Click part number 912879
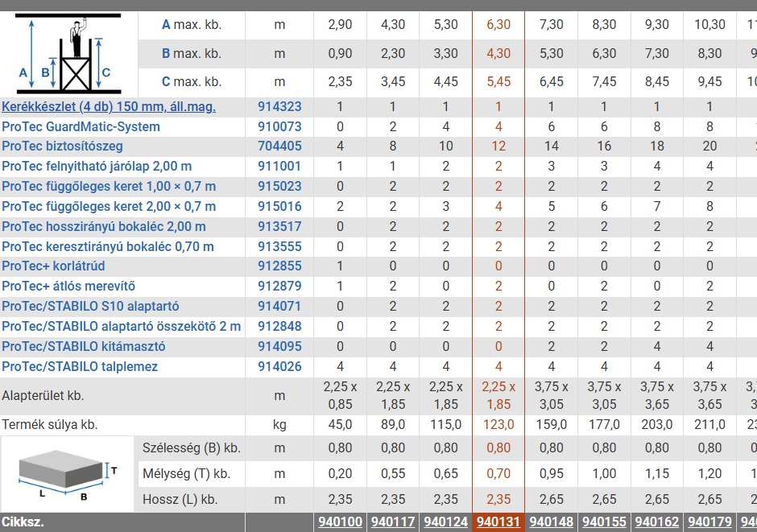Screen dimensions: 757x532 point(279,287)
